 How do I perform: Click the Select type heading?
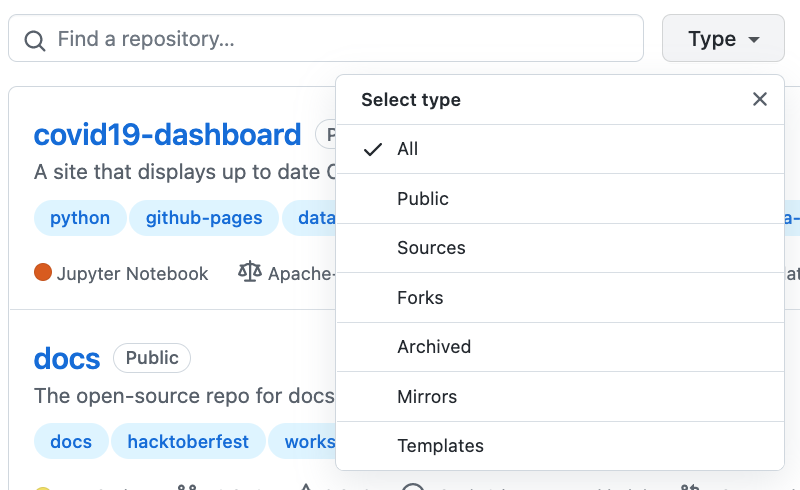[411, 100]
